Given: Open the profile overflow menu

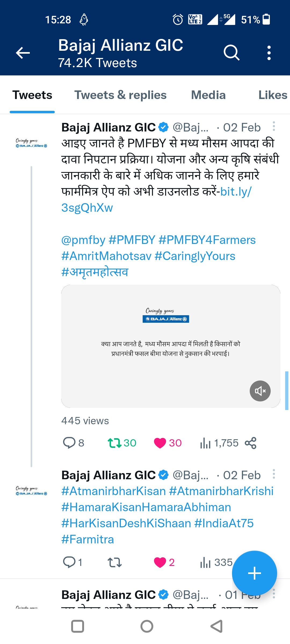Looking at the screenshot, I should tap(269, 53).
